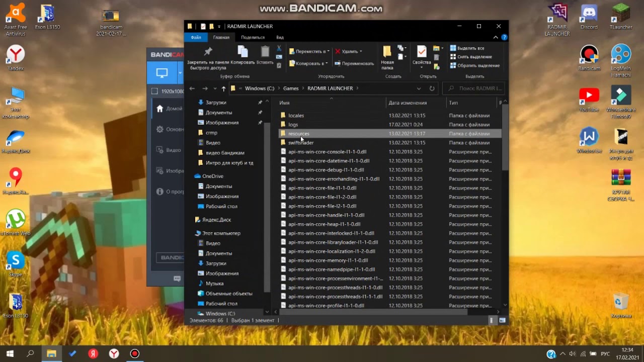
Task: Click Обратить выделение
Action: (x=474, y=65)
